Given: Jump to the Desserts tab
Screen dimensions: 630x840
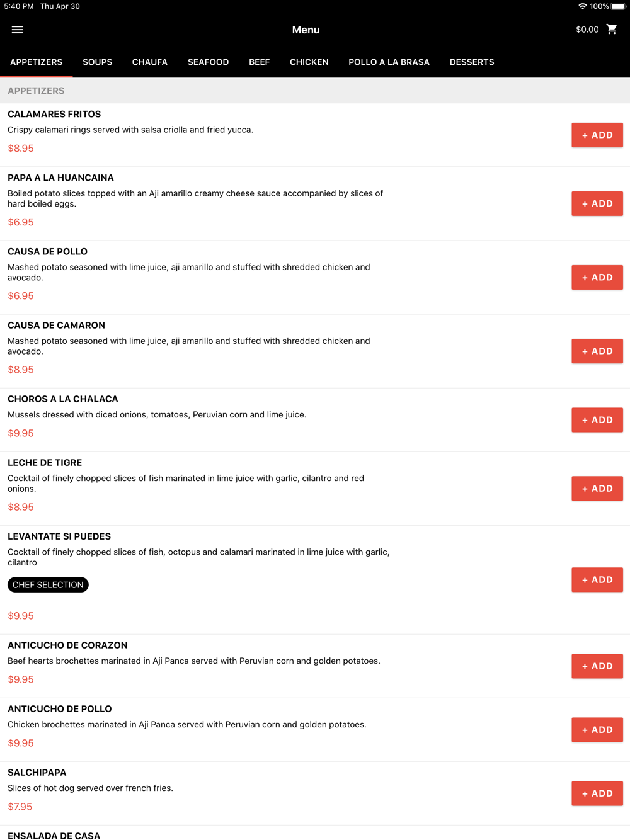Looking at the screenshot, I should [471, 62].
